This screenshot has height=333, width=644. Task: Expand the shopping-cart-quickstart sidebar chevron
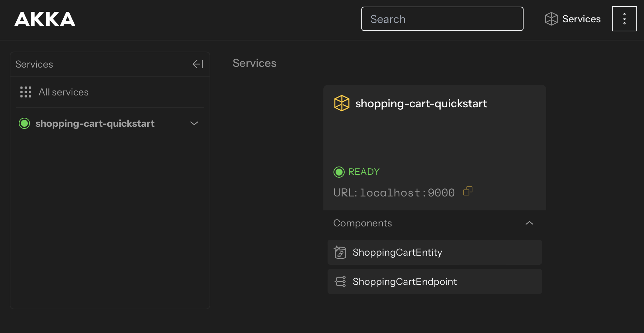click(x=194, y=123)
